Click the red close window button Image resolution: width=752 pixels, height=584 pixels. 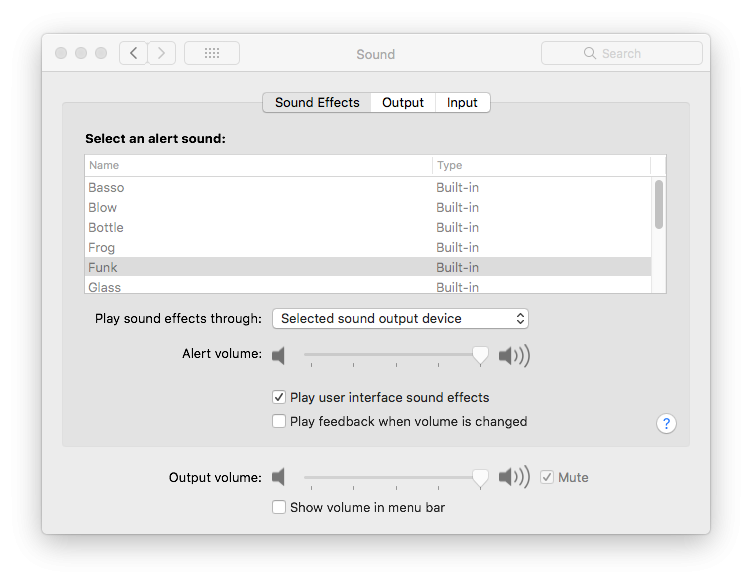[61, 53]
